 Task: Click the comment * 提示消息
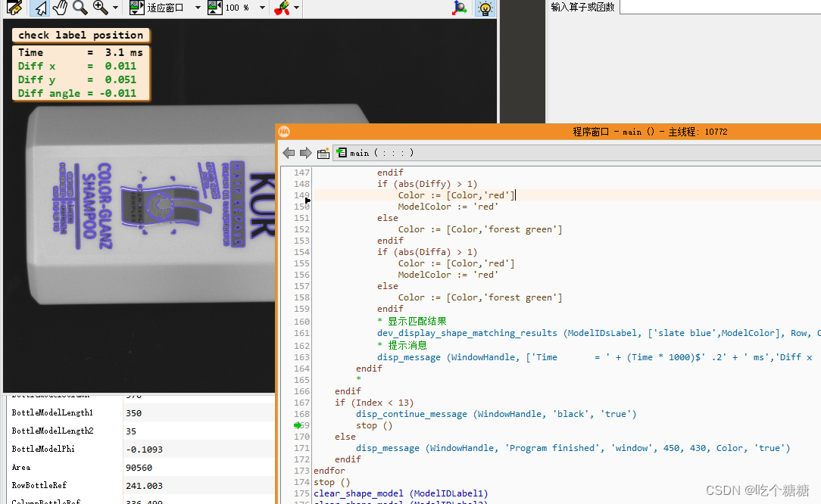pyautogui.click(x=401, y=345)
